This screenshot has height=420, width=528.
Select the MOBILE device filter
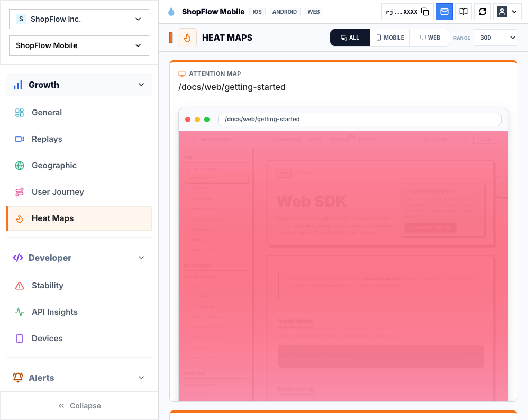pyautogui.click(x=390, y=38)
